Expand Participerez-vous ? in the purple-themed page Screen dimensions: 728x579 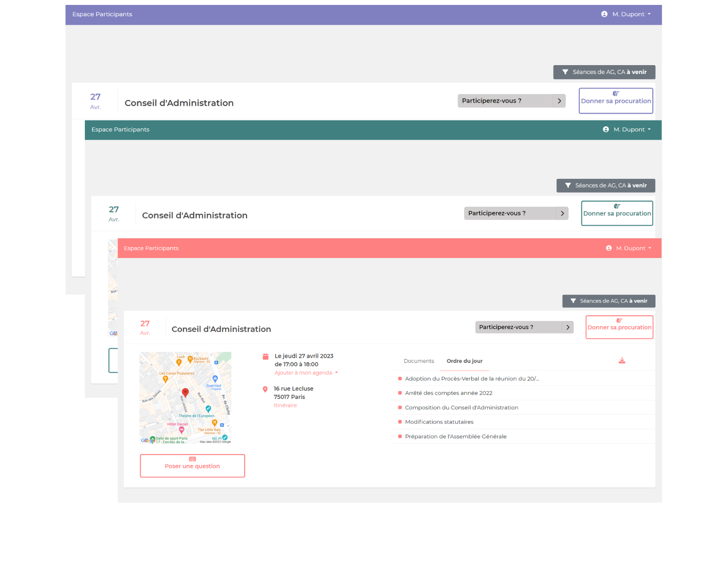coord(559,101)
